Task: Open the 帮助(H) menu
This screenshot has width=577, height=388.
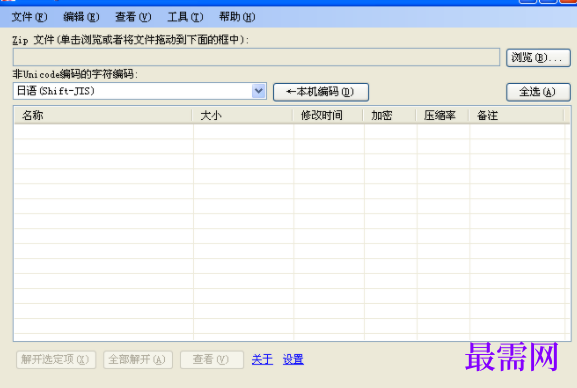Action: pyautogui.click(x=237, y=17)
